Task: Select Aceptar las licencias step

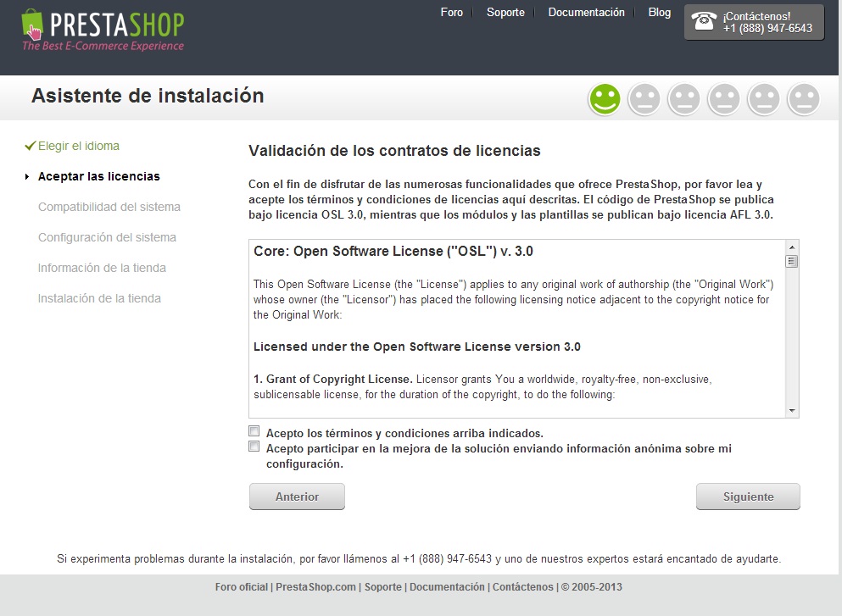Action: click(99, 176)
